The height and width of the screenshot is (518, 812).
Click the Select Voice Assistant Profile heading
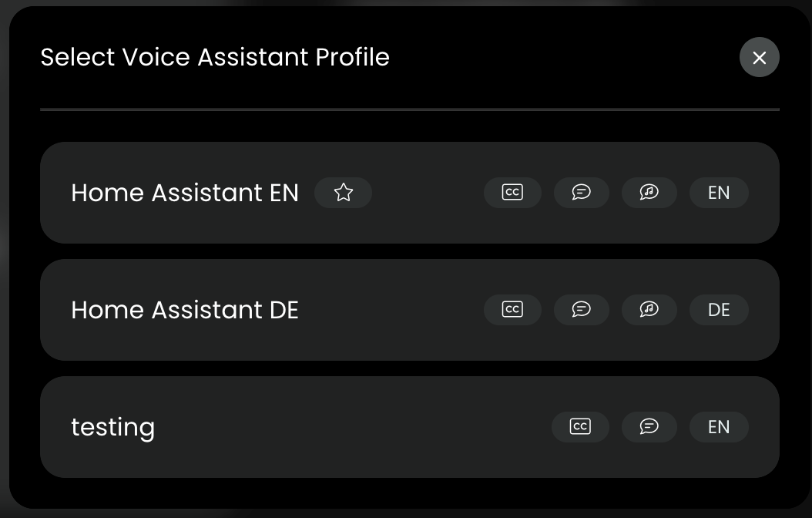coord(215,58)
